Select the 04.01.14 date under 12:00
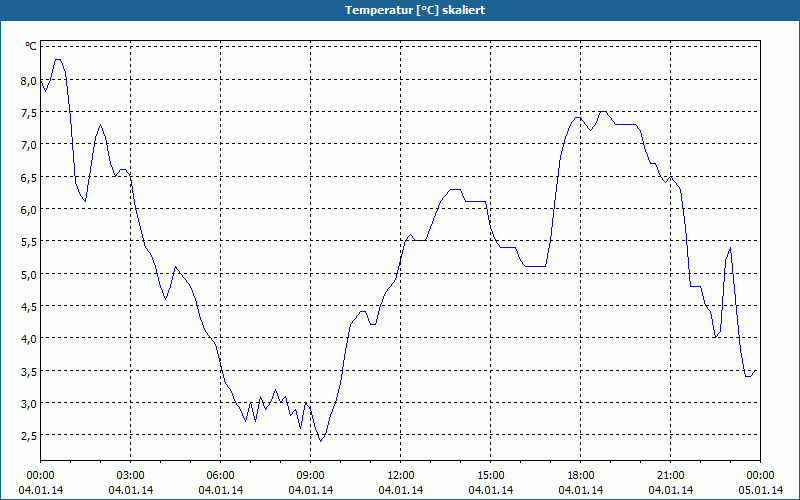The width and height of the screenshot is (800, 500). 401,490
